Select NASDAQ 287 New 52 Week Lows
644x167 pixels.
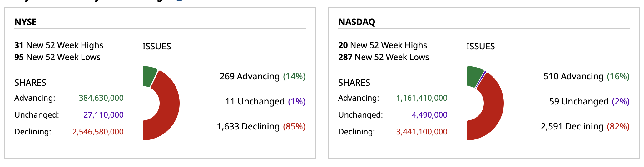[384, 57]
